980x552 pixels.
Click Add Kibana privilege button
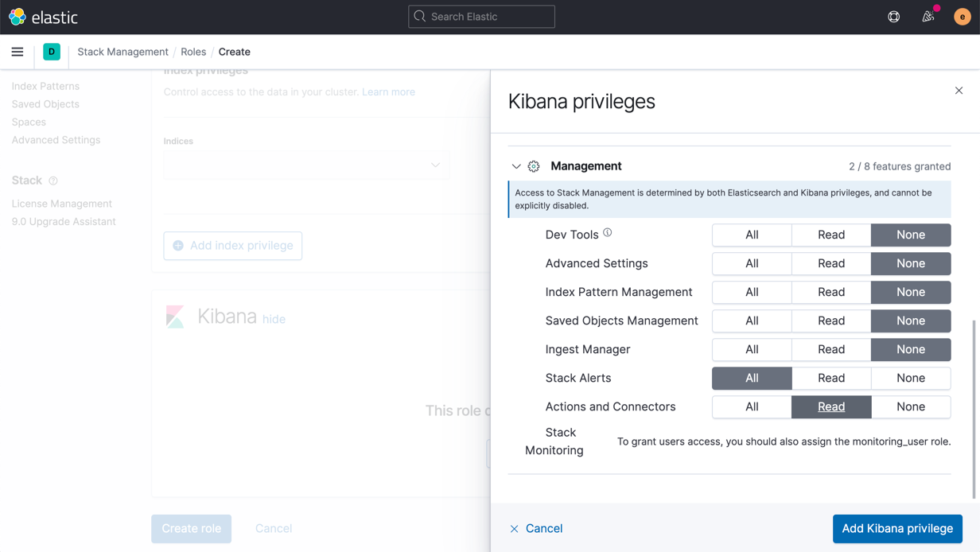[897, 529]
